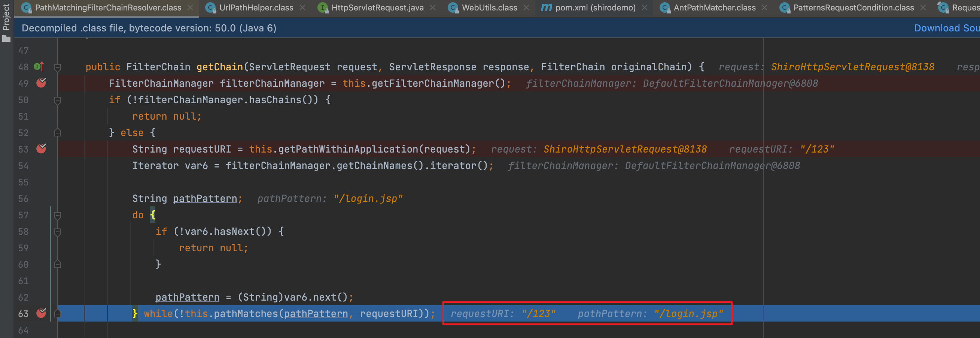The height and width of the screenshot is (338, 980).
Task: Close the PathMatchingFilterChainResolver.class tab
Action: (x=190, y=7)
